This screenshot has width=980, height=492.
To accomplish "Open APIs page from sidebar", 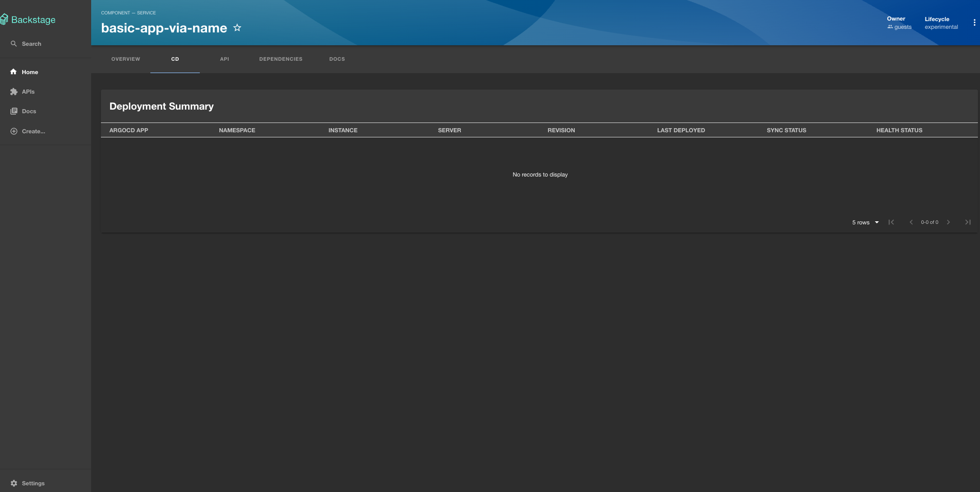I will (45, 92).
